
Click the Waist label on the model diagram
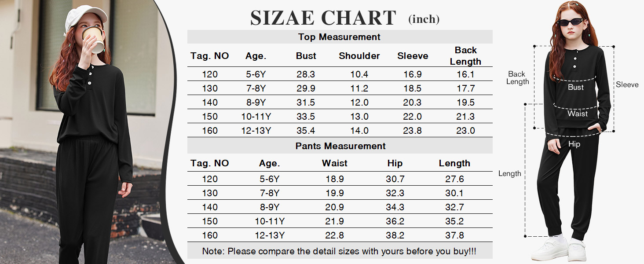(577, 114)
